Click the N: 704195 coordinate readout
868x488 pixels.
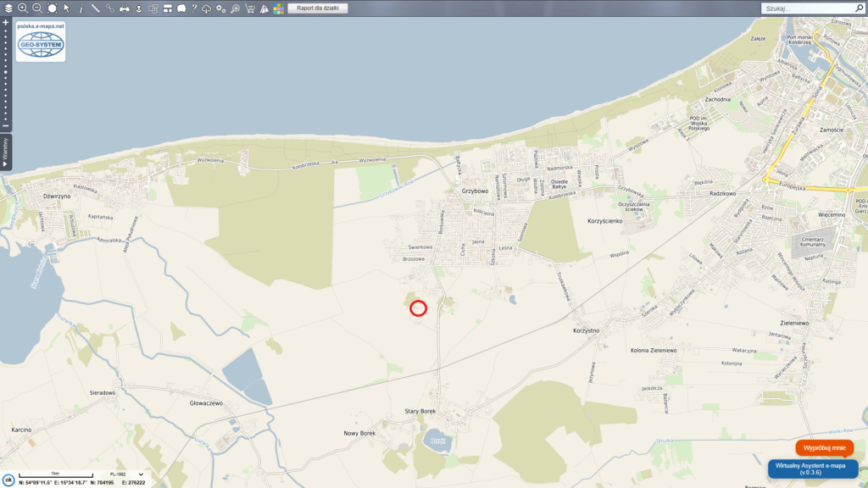click(x=100, y=482)
